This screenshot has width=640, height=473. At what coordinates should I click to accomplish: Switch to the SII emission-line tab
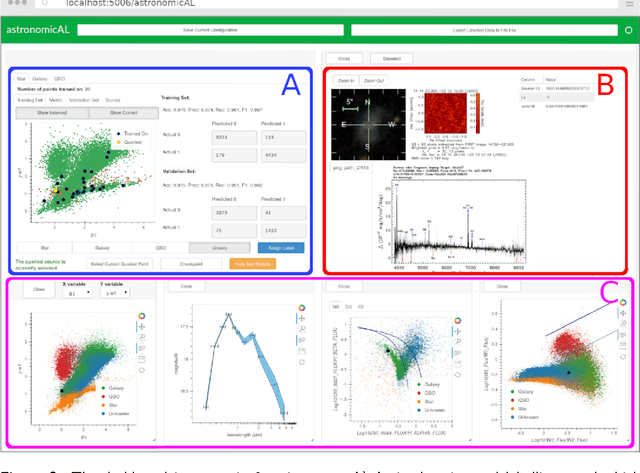tap(349, 306)
